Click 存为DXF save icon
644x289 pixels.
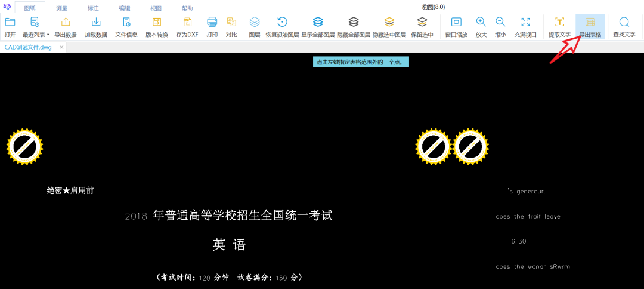point(187,22)
